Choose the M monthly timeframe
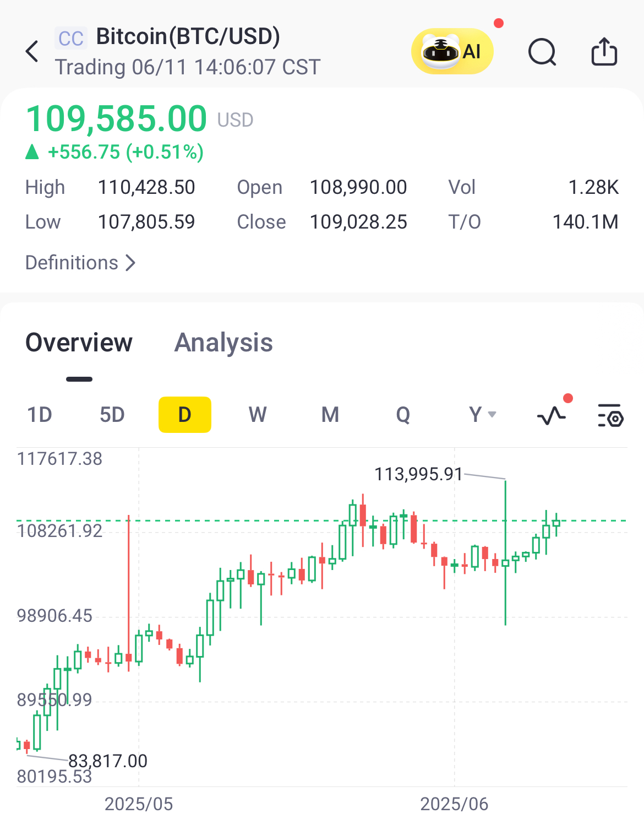 tap(330, 414)
